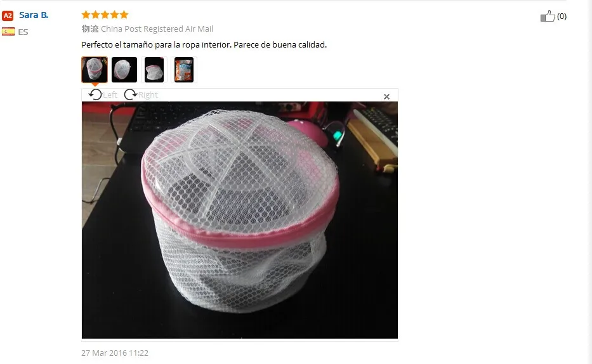
Task: Click the Spain flag icon
Action: point(8,32)
